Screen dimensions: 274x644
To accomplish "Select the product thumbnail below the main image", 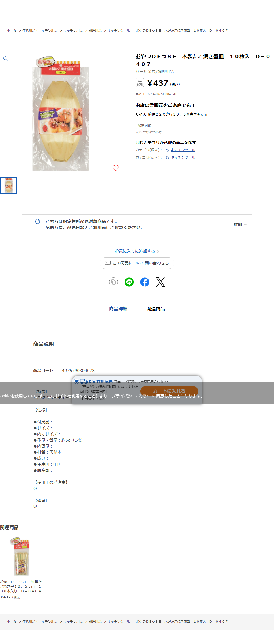I will [x=9, y=185].
